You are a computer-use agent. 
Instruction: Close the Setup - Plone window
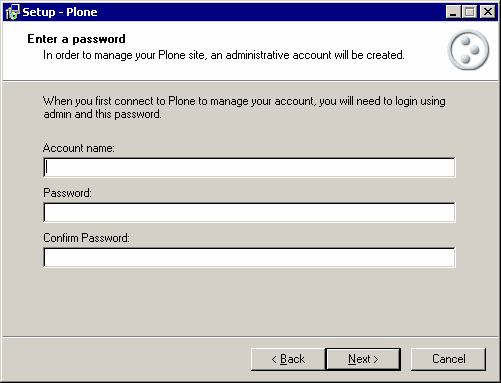[x=488, y=12]
